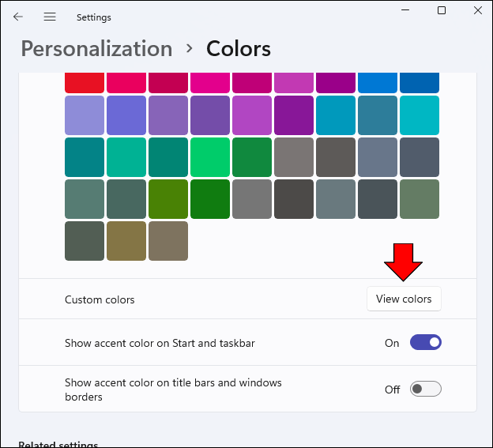
Task: Turn off accent color on Start and taskbar
Action: (x=425, y=343)
